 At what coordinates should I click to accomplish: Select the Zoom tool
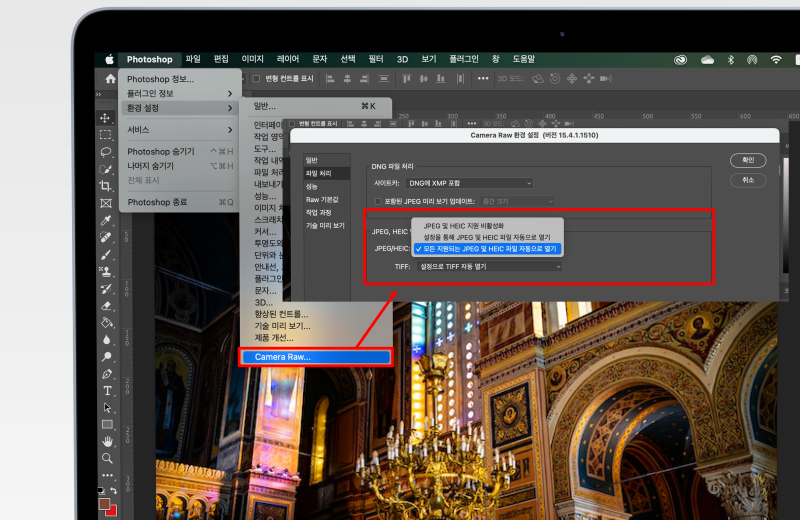pos(107,458)
